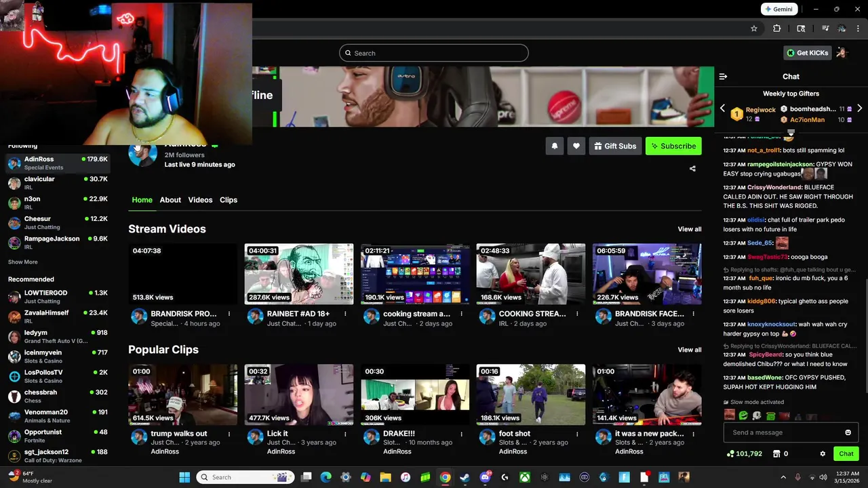Open LosPollosTV recommended channel
The height and width of the screenshot is (488, 868).
click(x=58, y=376)
